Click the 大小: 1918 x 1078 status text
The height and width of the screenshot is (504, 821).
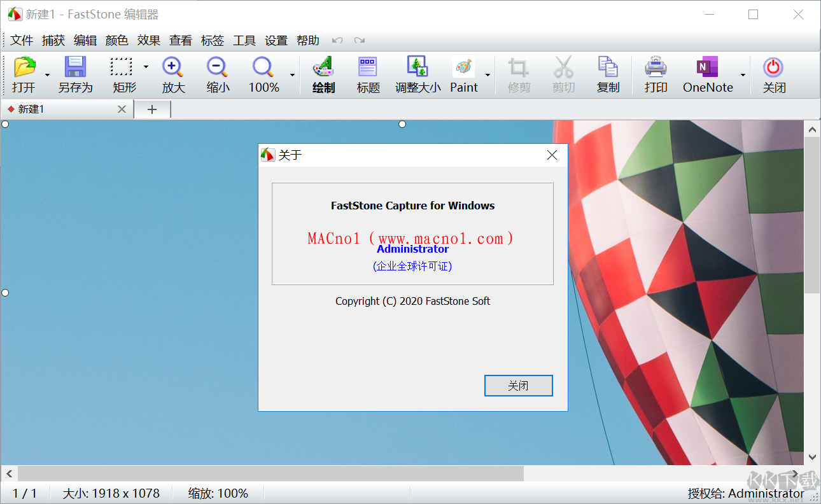111,493
